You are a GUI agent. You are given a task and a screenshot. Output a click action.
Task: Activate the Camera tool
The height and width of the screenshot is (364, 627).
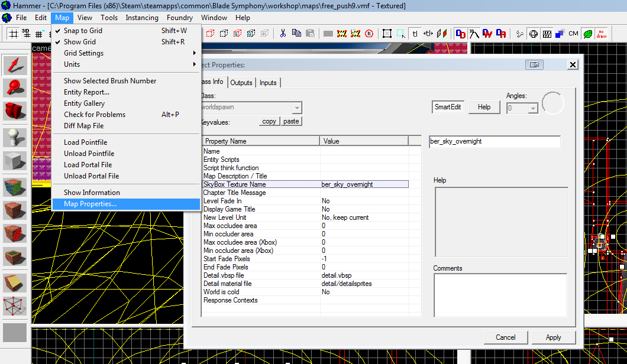click(15, 110)
